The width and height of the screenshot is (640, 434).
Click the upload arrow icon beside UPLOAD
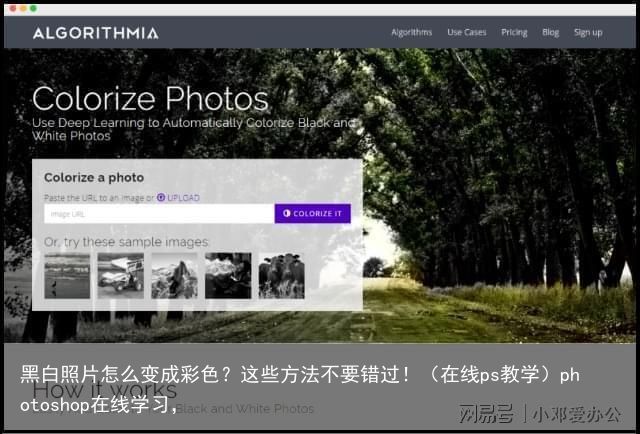(161, 197)
